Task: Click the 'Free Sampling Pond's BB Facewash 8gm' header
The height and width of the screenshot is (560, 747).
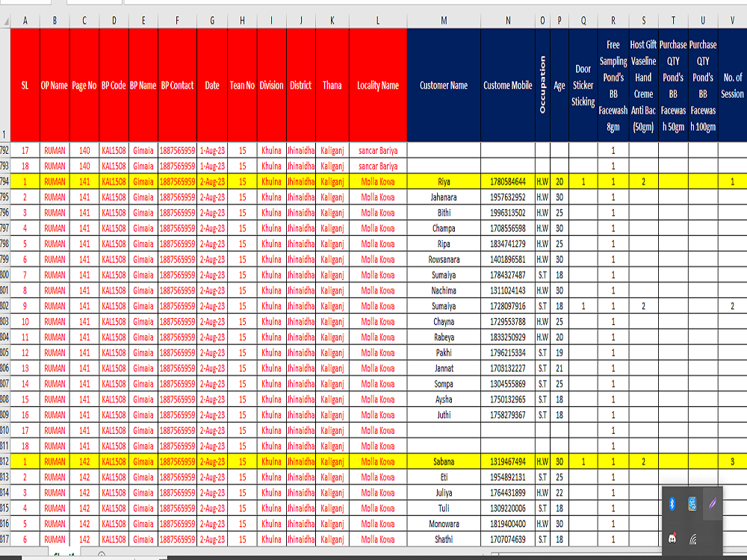Action: pyautogui.click(x=613, y=85)
